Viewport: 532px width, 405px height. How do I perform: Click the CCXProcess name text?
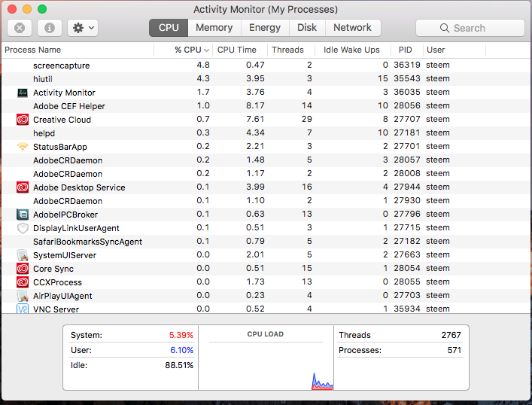(x=57, y=282)
